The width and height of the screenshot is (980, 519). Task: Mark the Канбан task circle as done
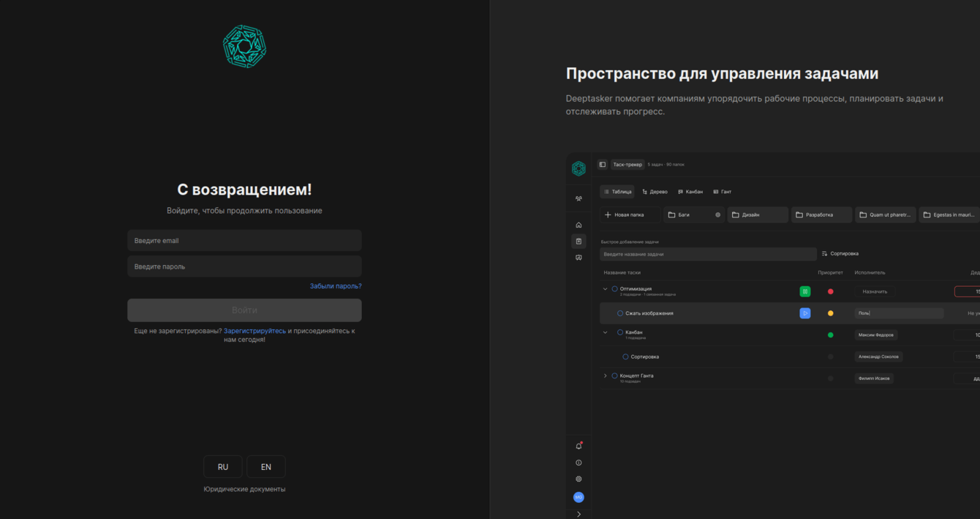coord(620,332)
